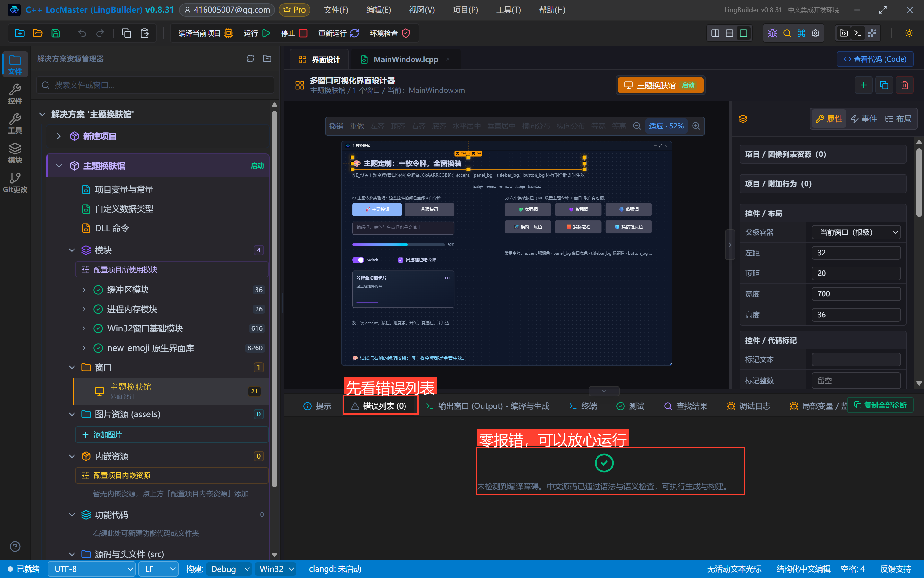Click the 宽度 input showing 700

click(856, 294)
